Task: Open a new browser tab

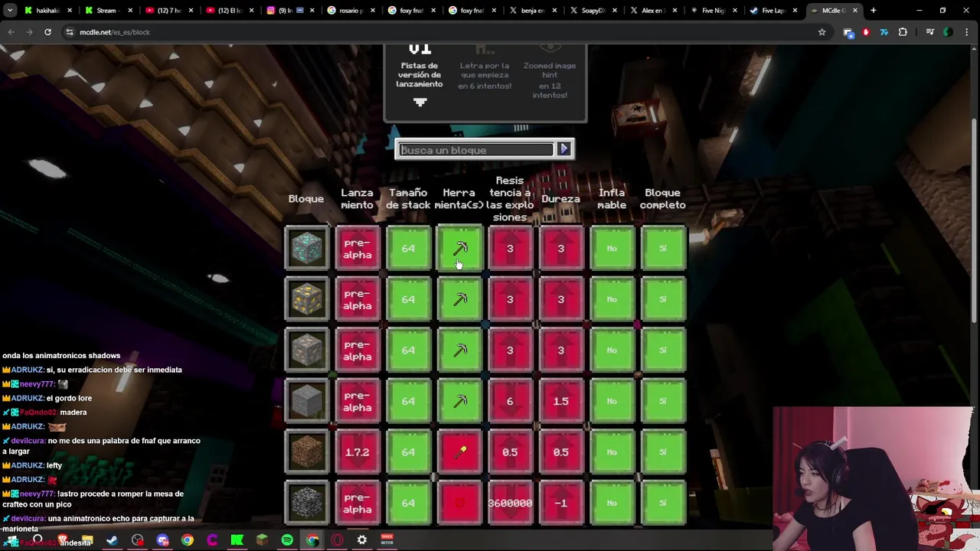Action: tap(873, 11)
